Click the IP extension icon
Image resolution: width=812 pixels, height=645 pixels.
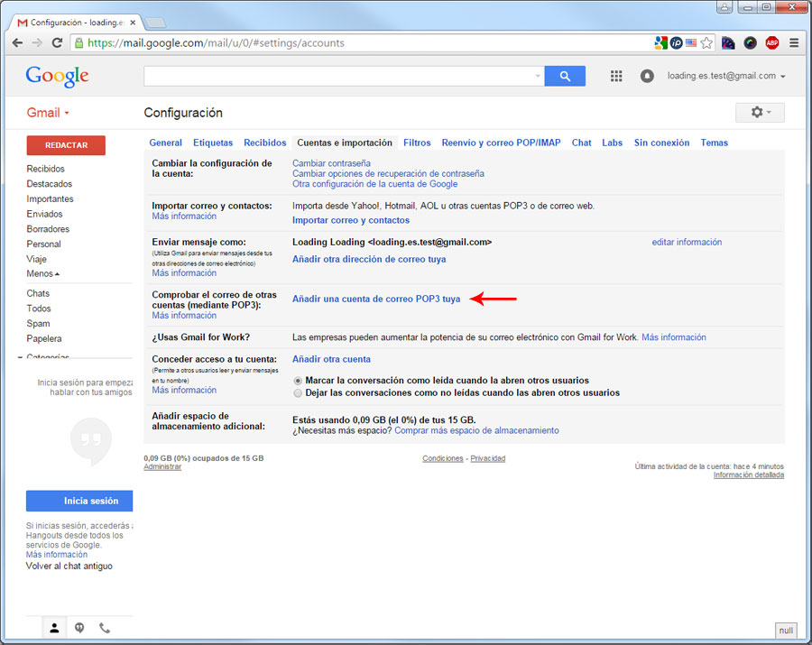pos(676,43)
